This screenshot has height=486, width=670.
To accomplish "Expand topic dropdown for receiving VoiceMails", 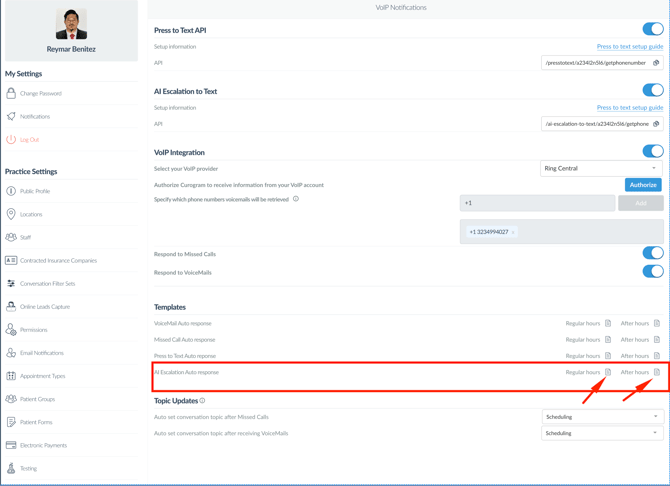I will [x=601, y=433].
